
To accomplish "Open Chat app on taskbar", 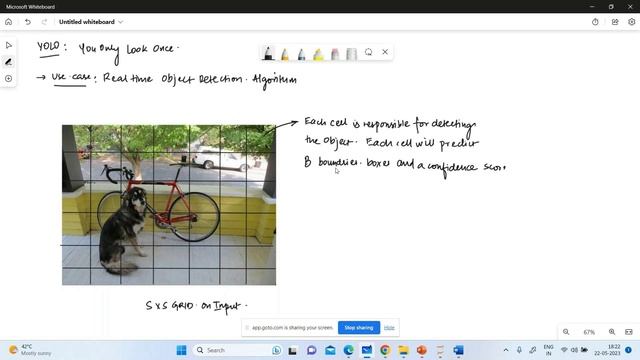I will click(x=311, y=350).
